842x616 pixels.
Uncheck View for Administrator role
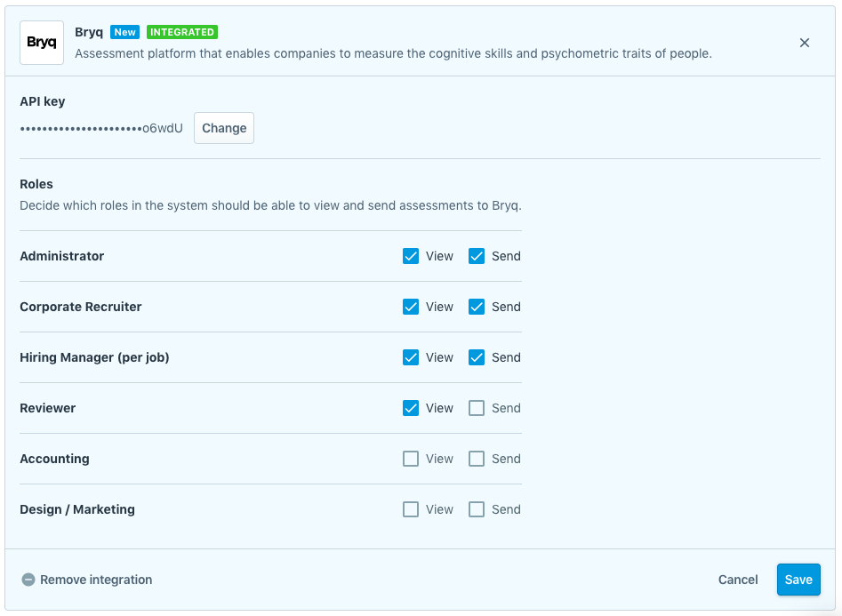tap(411, 256)
